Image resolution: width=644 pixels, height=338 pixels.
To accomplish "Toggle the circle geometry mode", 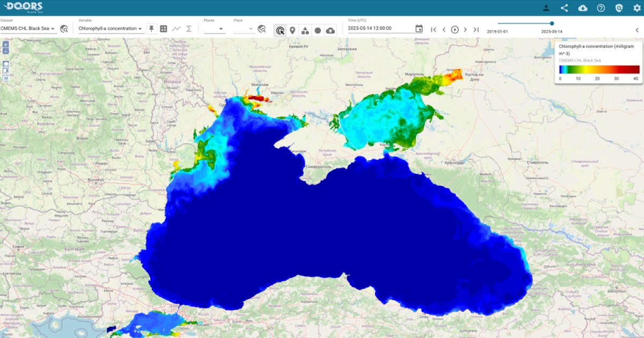I will (x=317, y=31).
